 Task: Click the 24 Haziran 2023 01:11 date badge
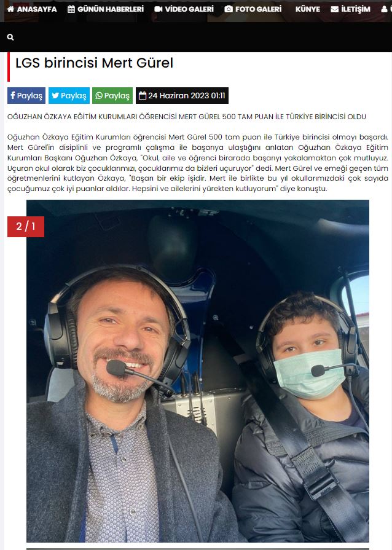tap(182, 95)
